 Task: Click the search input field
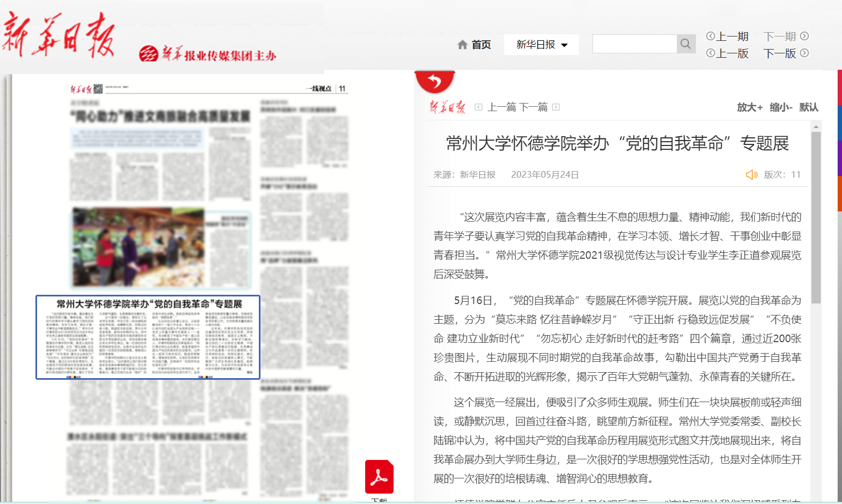coord(634,44)
